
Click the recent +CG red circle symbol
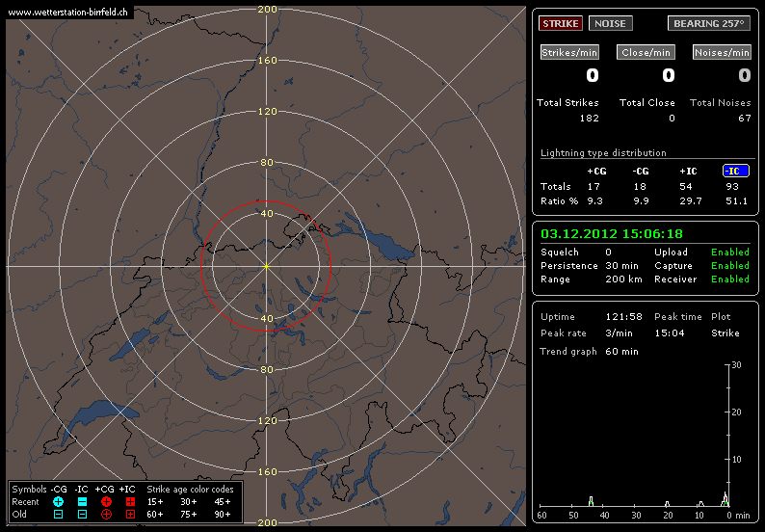[x=106, y=502]
